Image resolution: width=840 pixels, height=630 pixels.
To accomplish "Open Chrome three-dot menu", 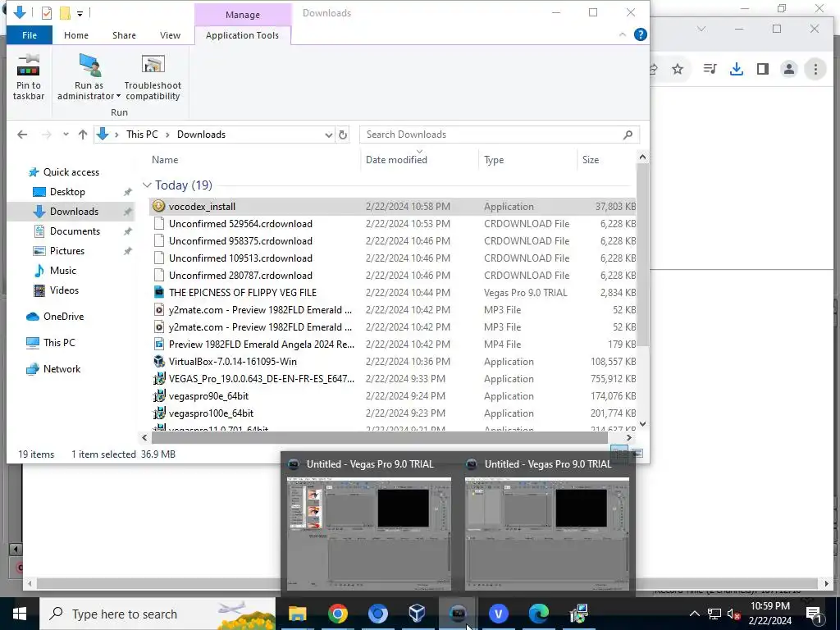I will (815, 69).
